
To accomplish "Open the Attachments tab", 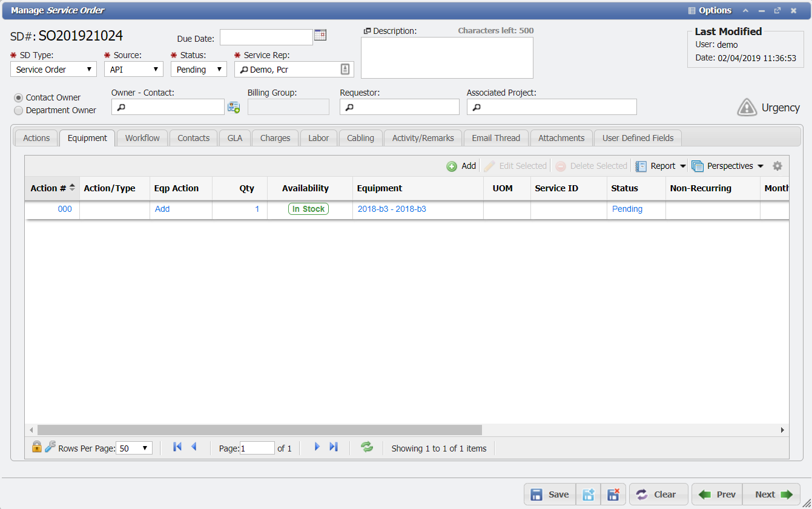I will [x=561, y=138].
